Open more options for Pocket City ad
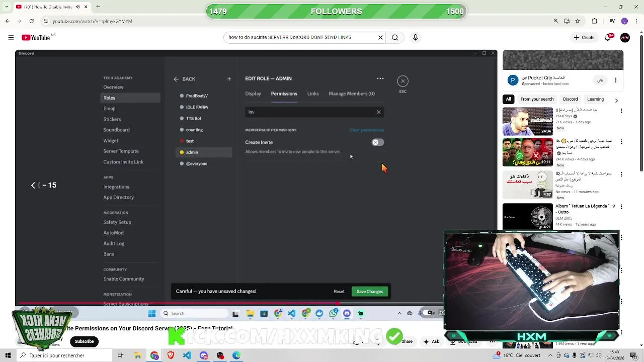Screen dimensions: 644x362 [x=615, y=80]
